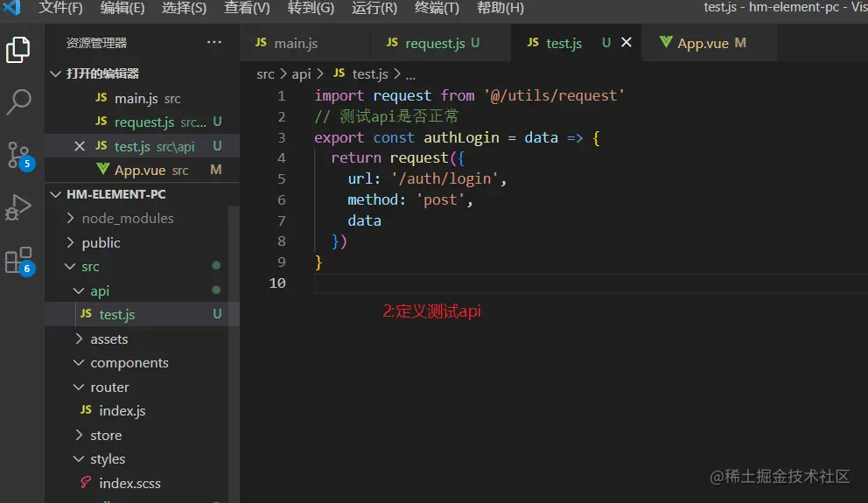Expand the public folder
The width and height of the screenshot is (868, 503).
coord(137,242)
